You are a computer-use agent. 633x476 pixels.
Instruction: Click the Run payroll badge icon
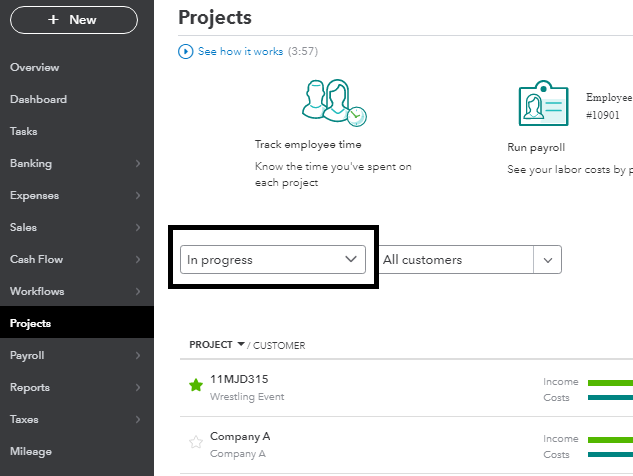pos(542,104)
